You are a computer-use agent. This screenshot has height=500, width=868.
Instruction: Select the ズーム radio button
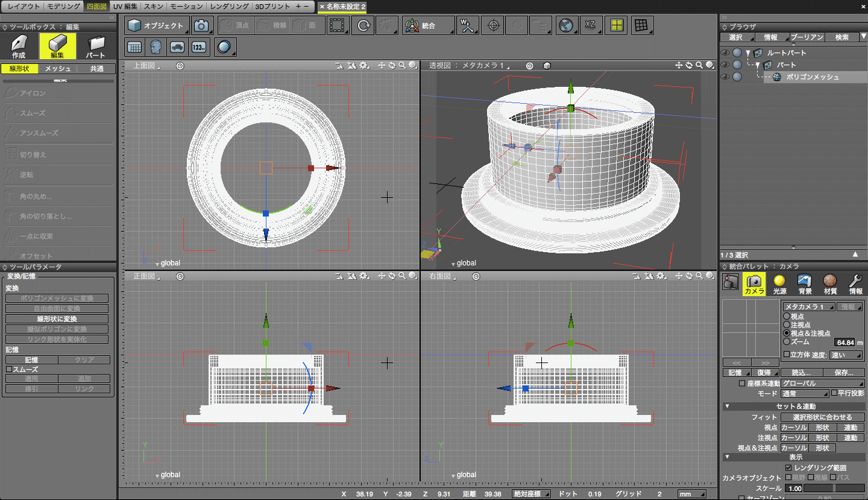click(786, 341)
